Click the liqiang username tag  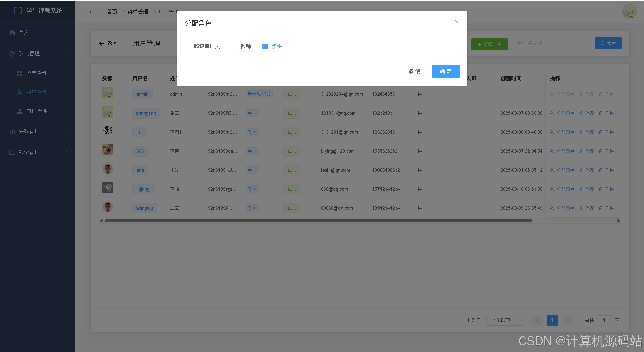pyautogui.click(x=143, y=189)
